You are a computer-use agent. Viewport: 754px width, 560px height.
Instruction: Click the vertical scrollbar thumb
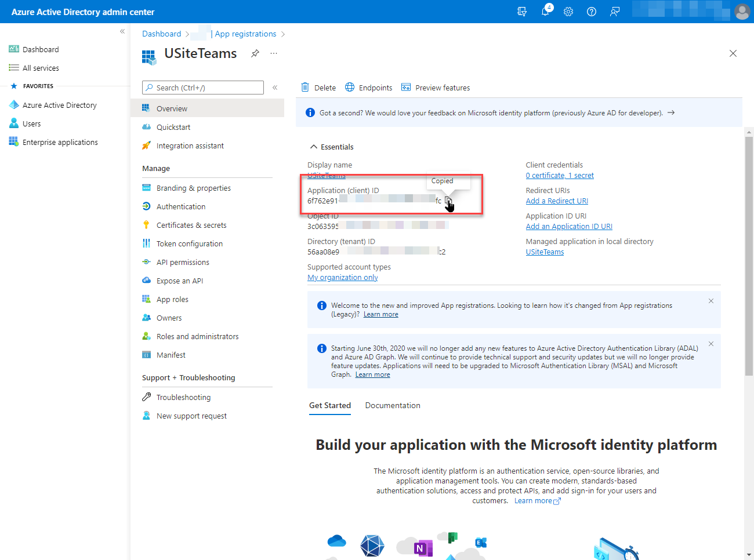(x=749, y=255)
